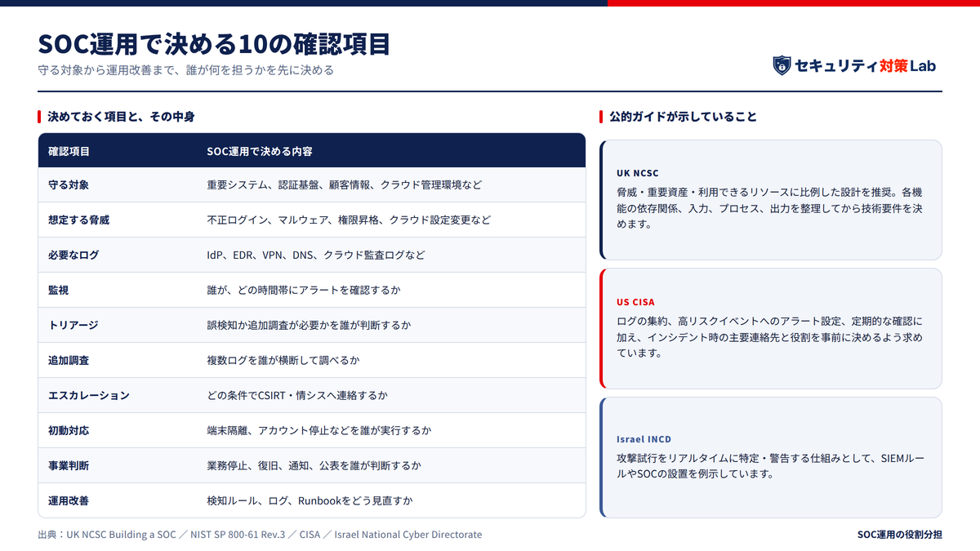Click the 追加調査 row label
Screen dimensions: 980x551
point(69,361)
